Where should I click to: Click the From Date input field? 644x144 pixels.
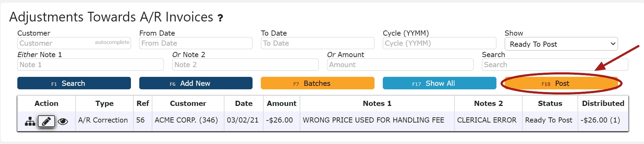196,43
